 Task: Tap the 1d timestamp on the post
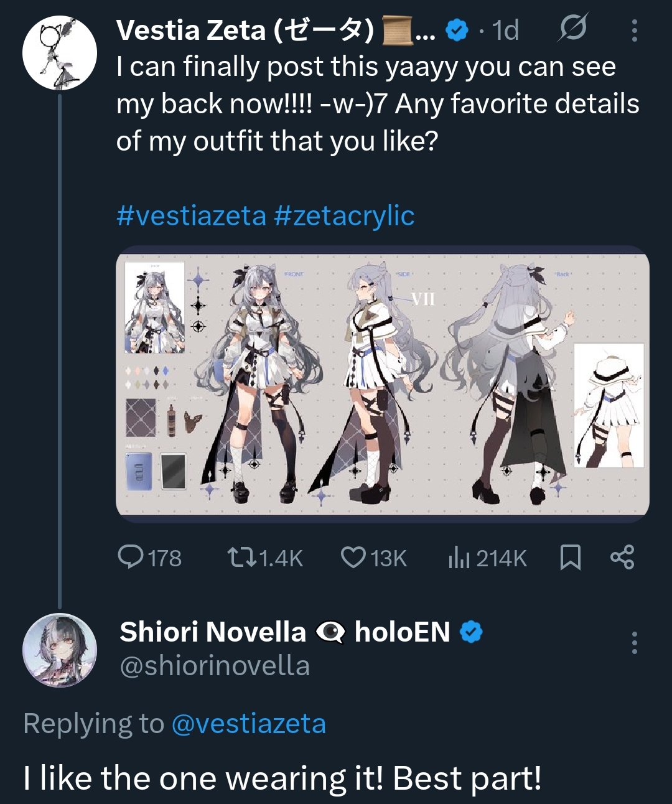505,30
